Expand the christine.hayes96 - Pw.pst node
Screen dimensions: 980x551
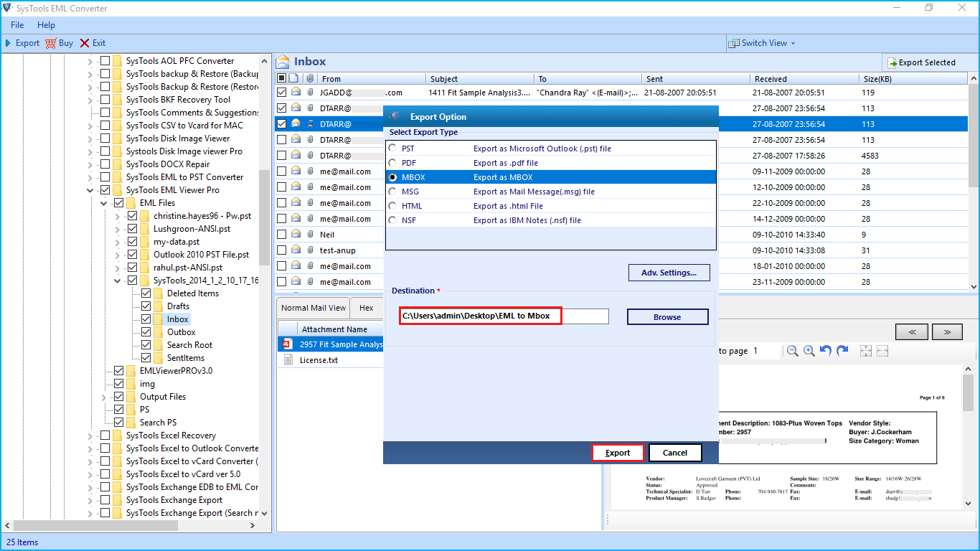click(x=118, y=216)
